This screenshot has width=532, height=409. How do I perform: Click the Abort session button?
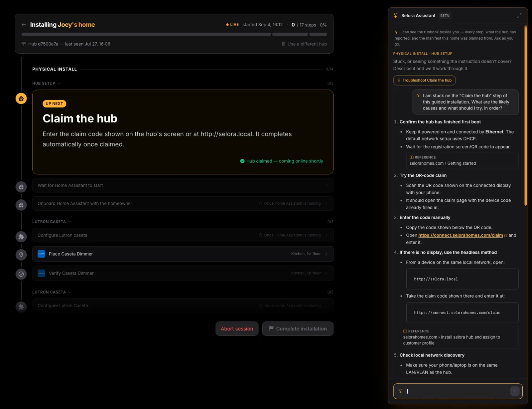tap(237, 329)
